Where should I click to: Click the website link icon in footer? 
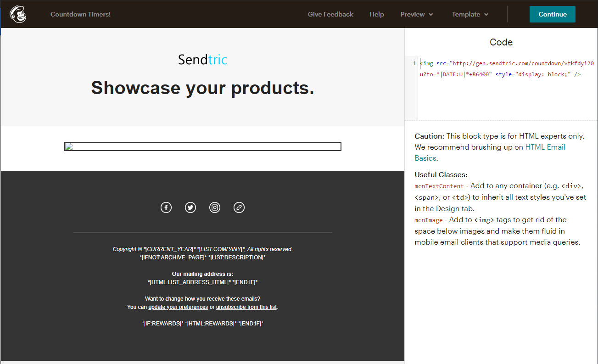pos(239,207)
